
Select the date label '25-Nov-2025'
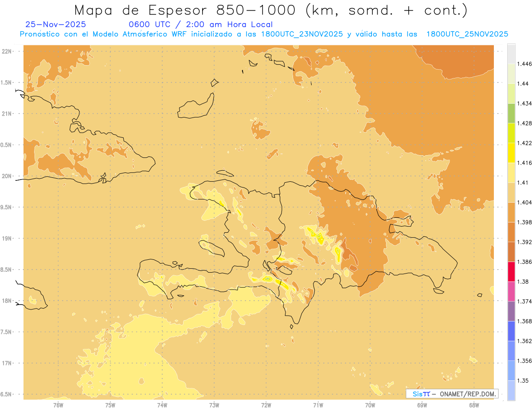coord(55,24)
